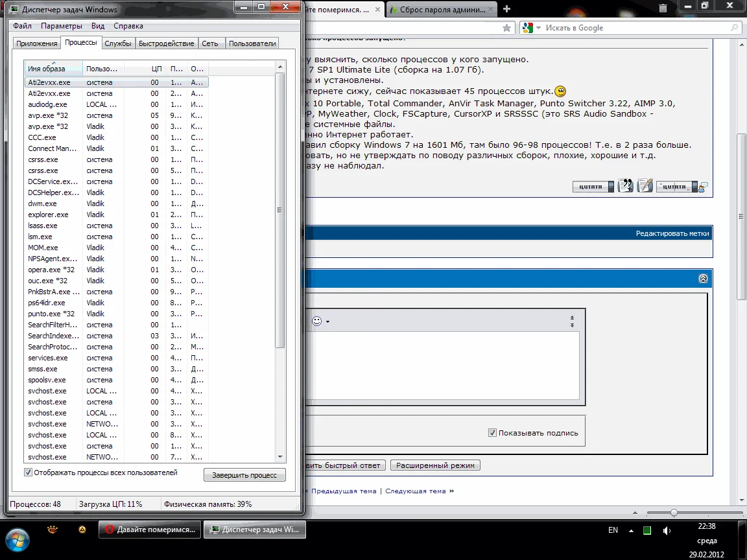Switch to the 'Сеть' tab
The image size is (747, 560).
click(210, 43)
